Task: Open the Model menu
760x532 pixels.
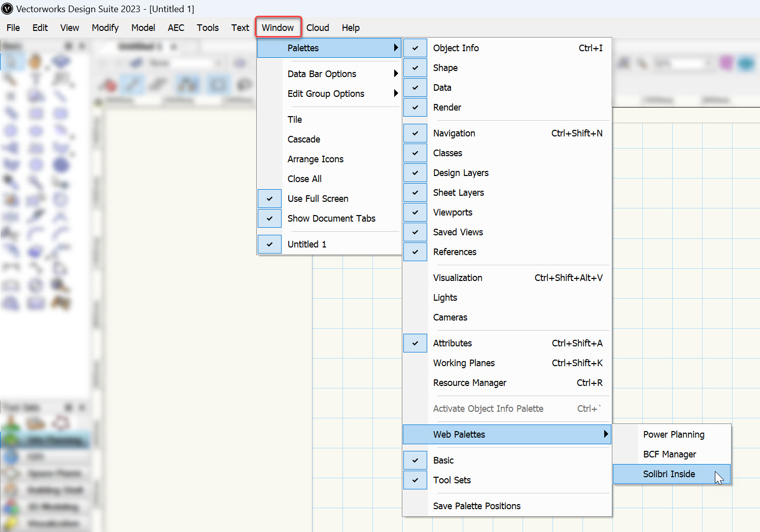Action: coord(143,28)
